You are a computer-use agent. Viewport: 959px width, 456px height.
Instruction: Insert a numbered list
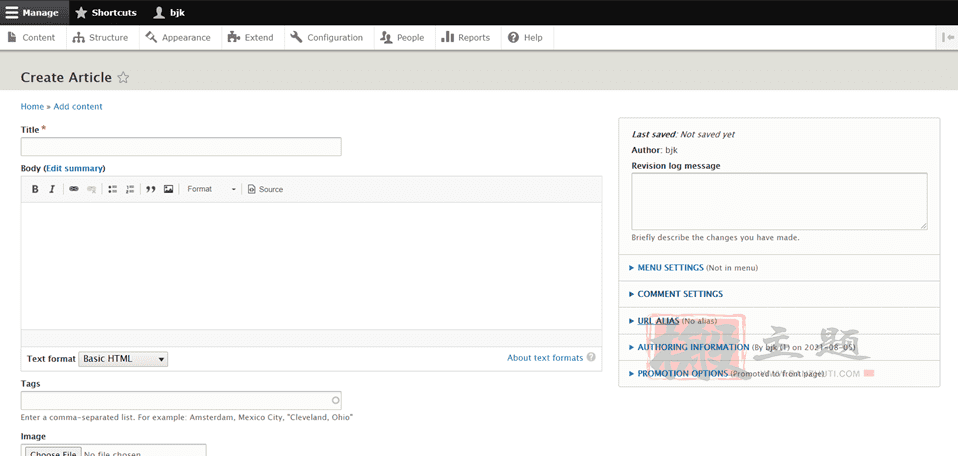130,189
